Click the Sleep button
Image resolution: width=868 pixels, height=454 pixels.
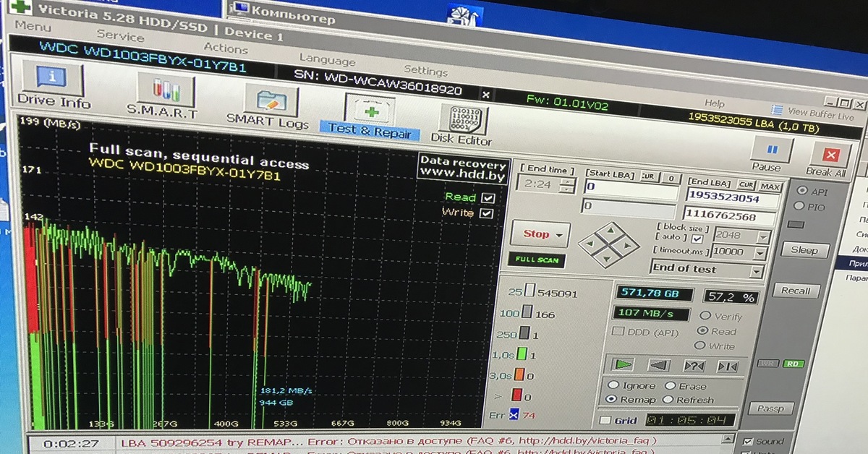[804, 250]
